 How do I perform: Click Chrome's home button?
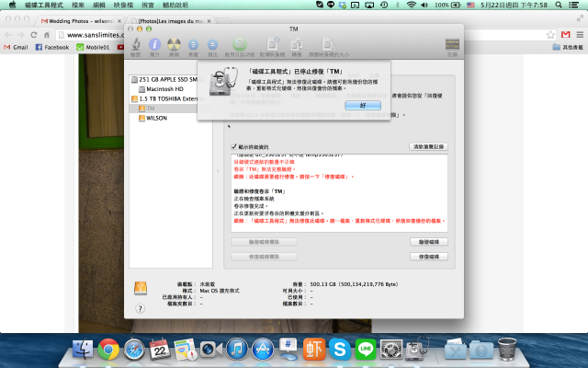point(47,35)
